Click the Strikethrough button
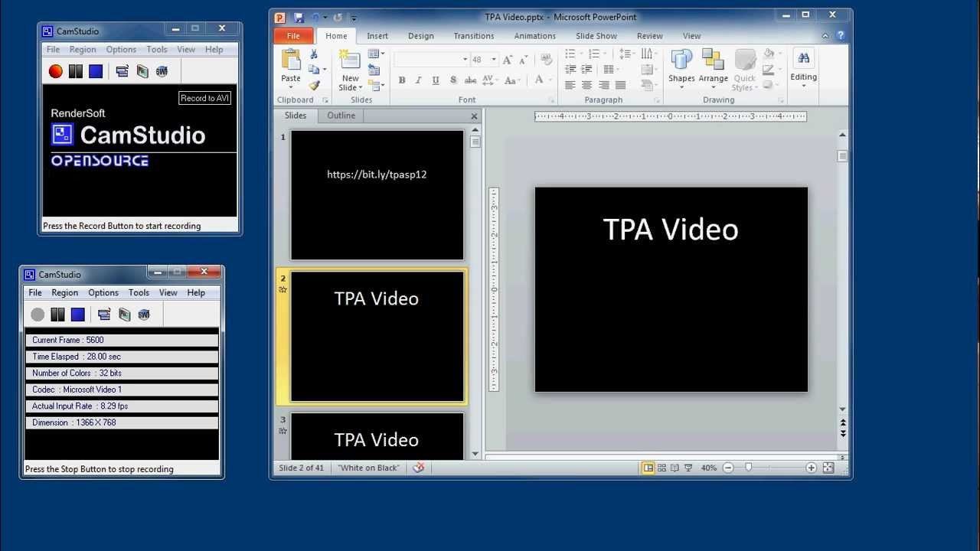The width and height of the screenshot is (980, 551). pyautogui.click(x=470, y=80)
